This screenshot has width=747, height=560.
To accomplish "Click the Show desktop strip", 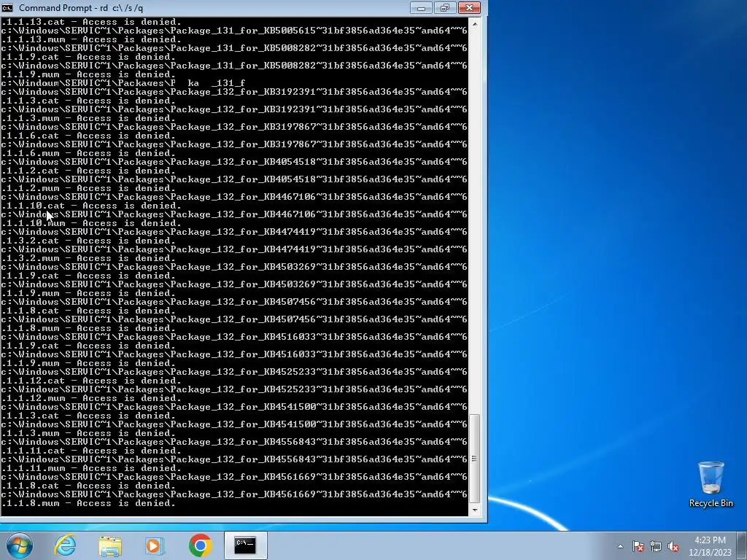I will (x=743, y=545).
